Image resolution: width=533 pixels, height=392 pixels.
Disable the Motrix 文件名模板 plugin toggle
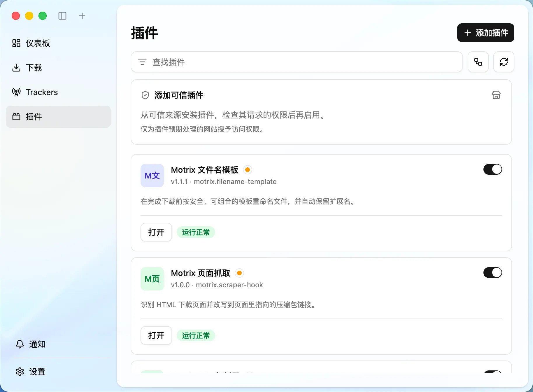coord(493,169)
